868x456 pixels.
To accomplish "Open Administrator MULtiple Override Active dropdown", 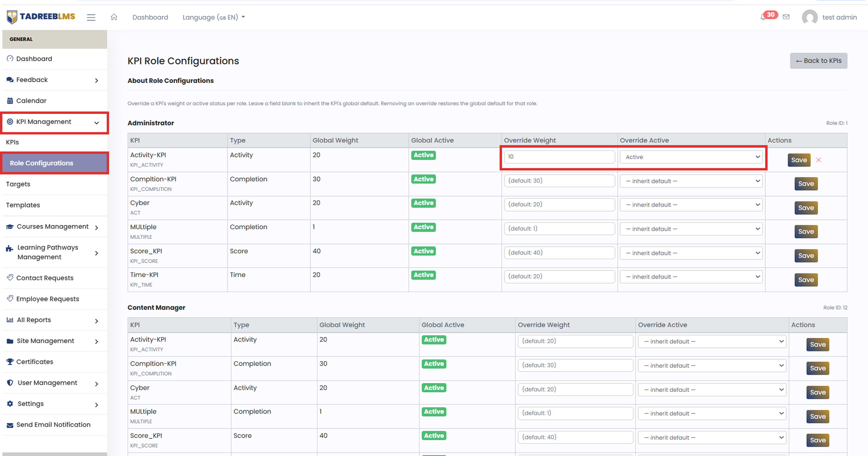I will point(691,229).
